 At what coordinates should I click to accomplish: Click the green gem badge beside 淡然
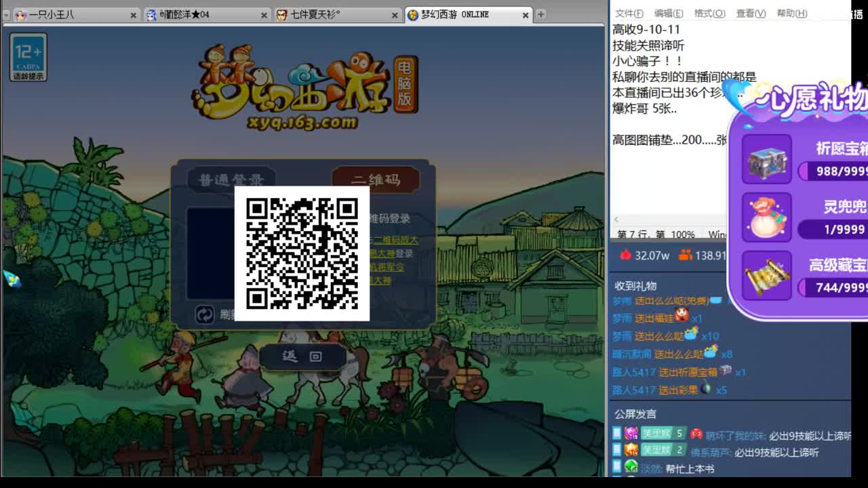(x=631, y=466)
